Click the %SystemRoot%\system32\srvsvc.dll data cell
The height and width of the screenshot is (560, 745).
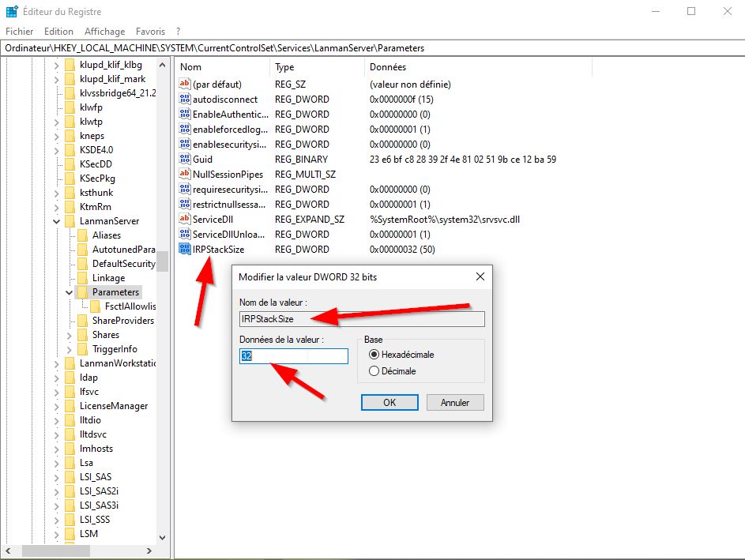[445, 220]
